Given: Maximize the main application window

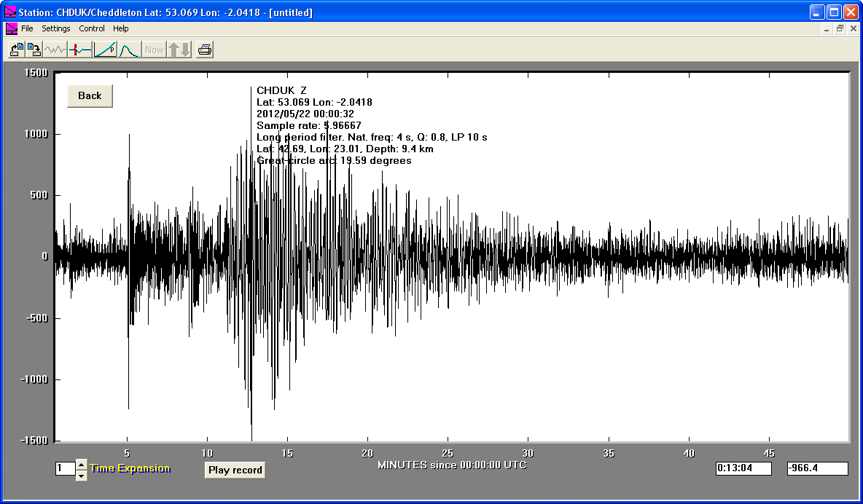Looking at the screenshot, I should (x=835, y=12).
